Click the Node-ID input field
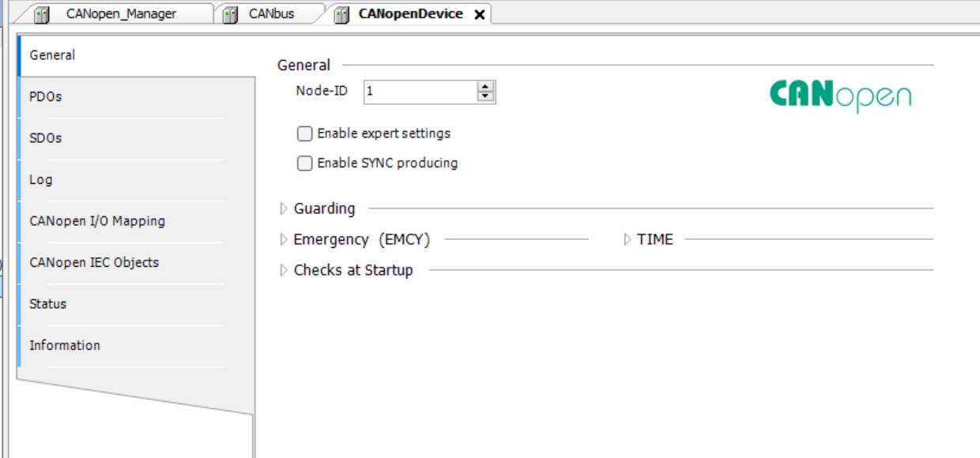This screenshot has height=458, width=980. (x=420, y=92)
